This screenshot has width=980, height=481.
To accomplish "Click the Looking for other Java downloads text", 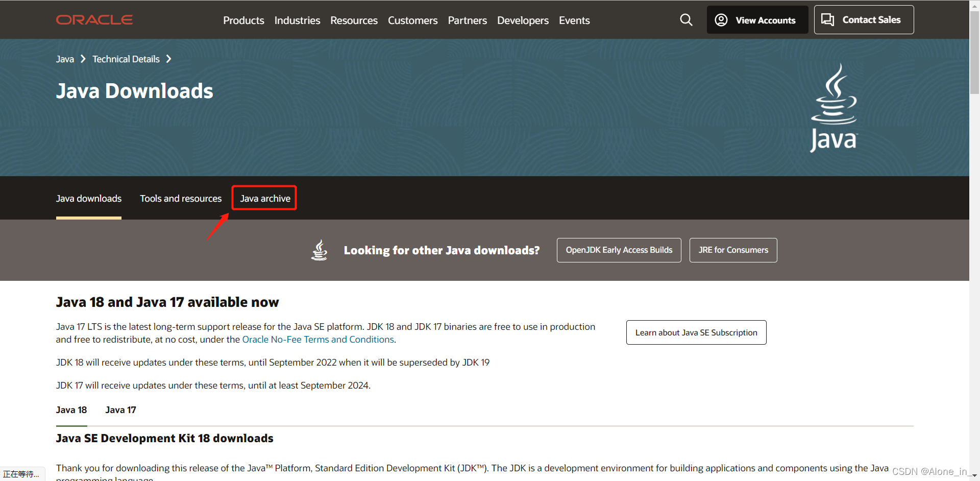I will [x=442, y=250].
